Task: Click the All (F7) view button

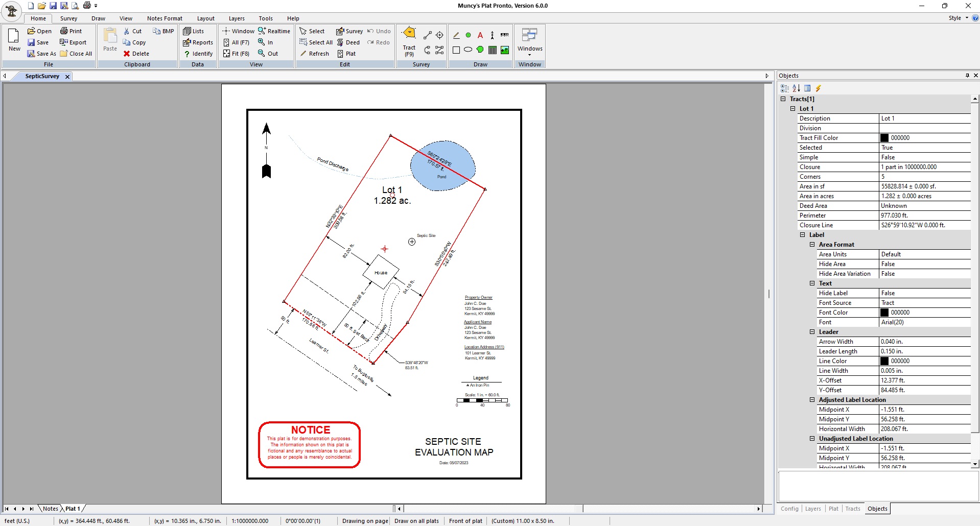Action: pos(236,42)
